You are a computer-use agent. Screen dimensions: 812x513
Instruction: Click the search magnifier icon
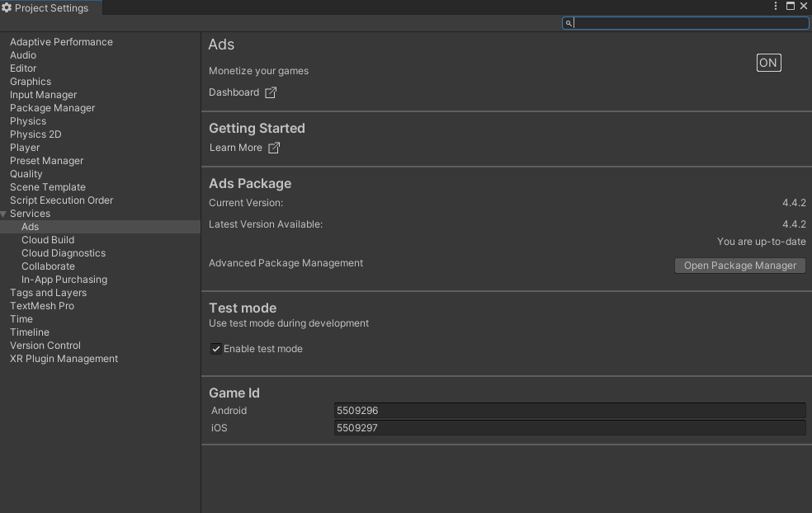pyautogui.click(x=569, y=23)
